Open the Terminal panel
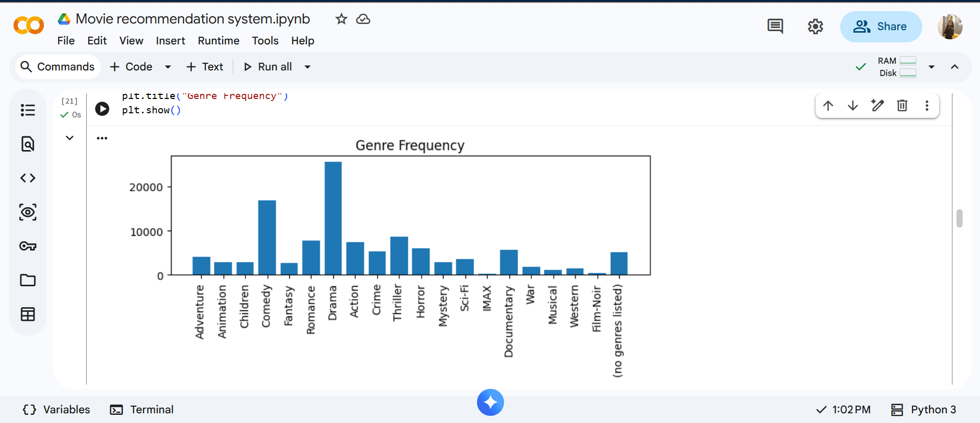This screenshot has width=980, height=423. (x=142, y=410)
